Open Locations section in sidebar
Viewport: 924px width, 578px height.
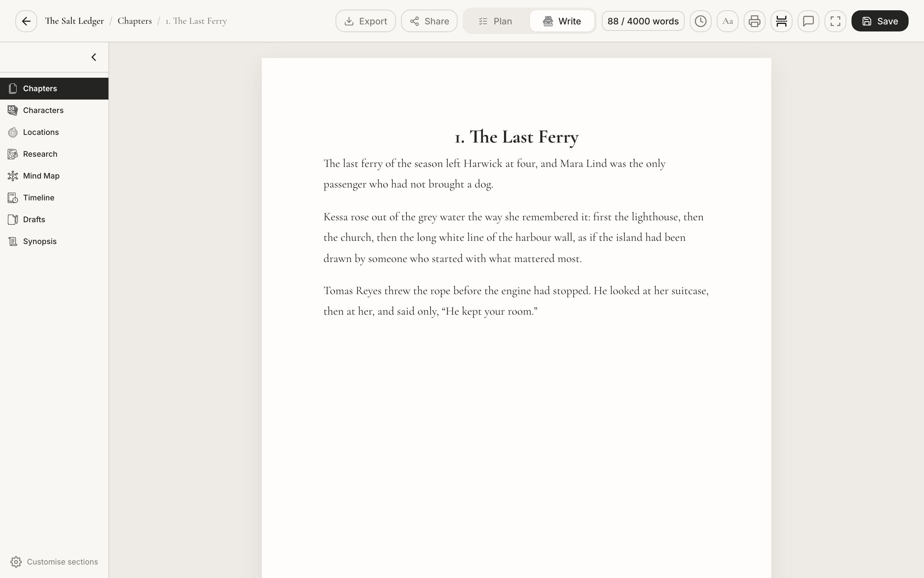click(x=54, y=132)
